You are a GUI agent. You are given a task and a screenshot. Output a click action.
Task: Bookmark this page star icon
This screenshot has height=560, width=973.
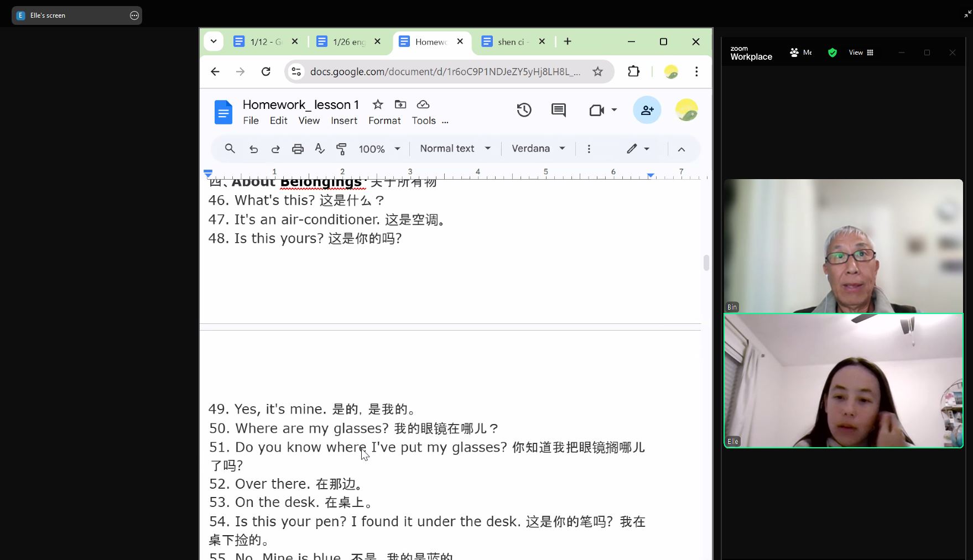click(598, 71)
